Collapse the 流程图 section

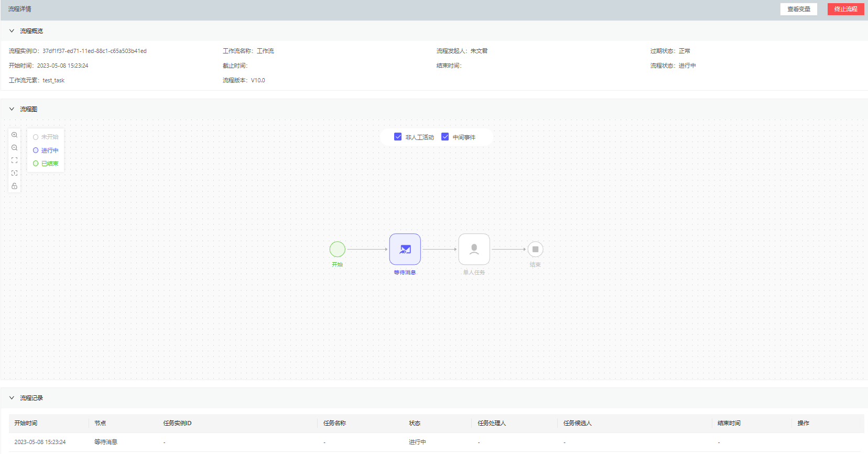[x=12, y=109]
